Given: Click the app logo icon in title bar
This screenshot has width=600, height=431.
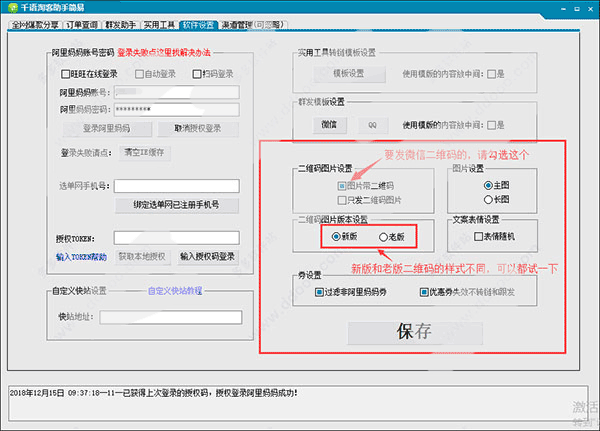Looking at the screenshot, I should (x=13, y=8).
